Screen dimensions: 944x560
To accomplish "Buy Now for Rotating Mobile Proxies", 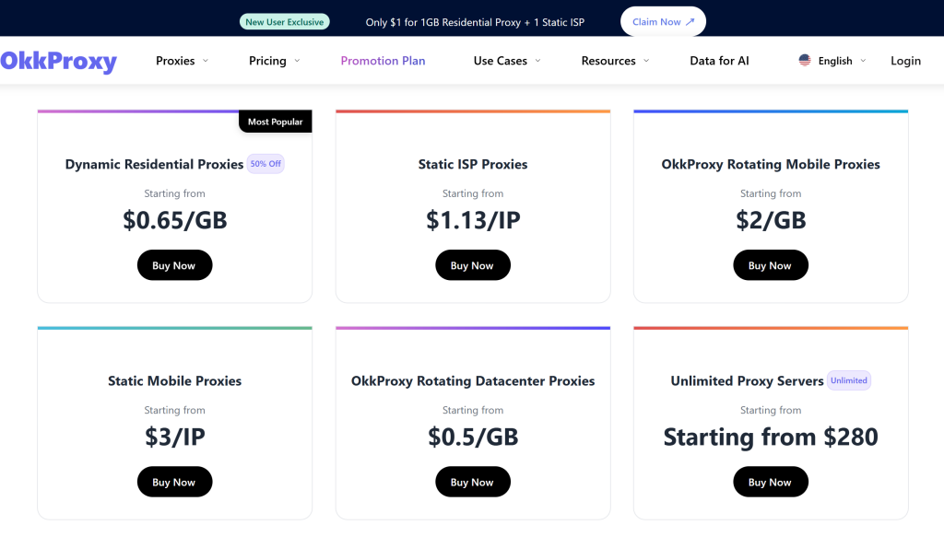I will tap(770, 265).
